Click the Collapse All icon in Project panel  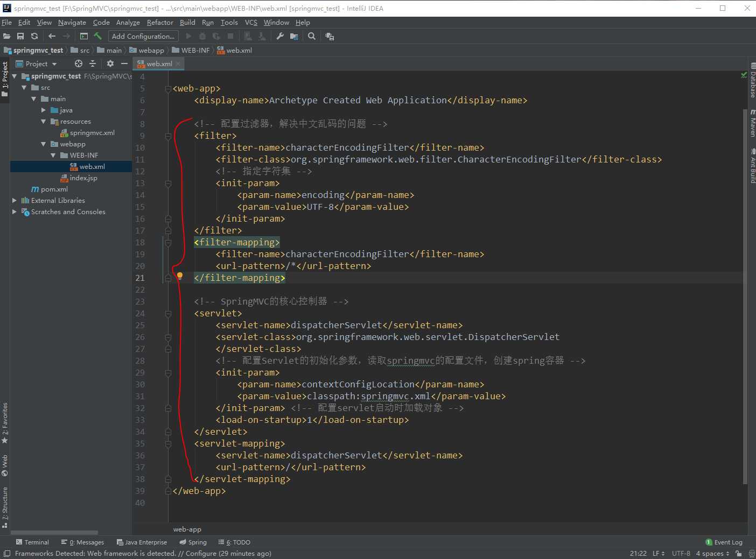pos(93,63)
